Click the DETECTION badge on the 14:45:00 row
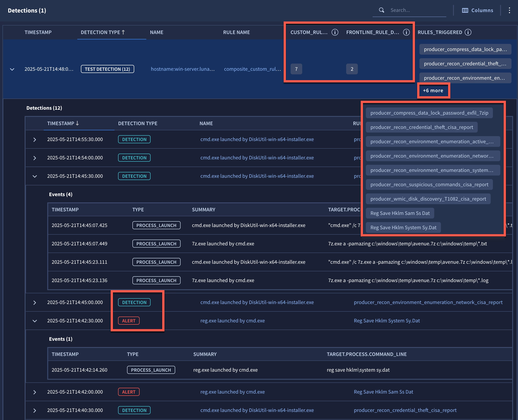Viewport: 518px width, 420px height. pyautogui.click(x=134, y=302)
